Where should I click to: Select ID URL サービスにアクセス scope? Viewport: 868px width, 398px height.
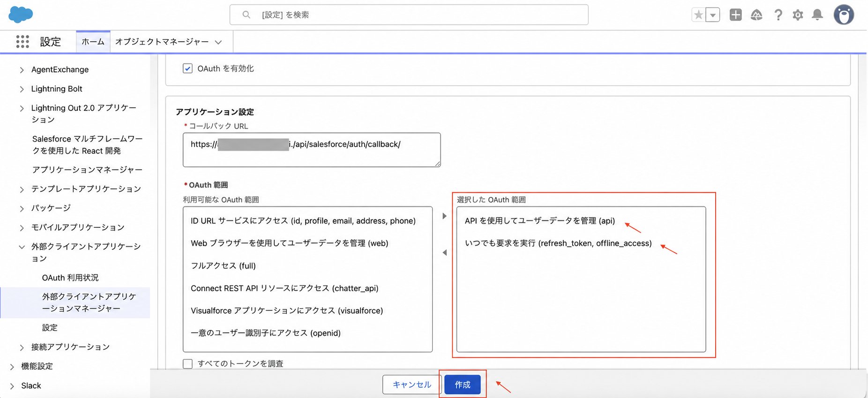click(x=303, y=221)
